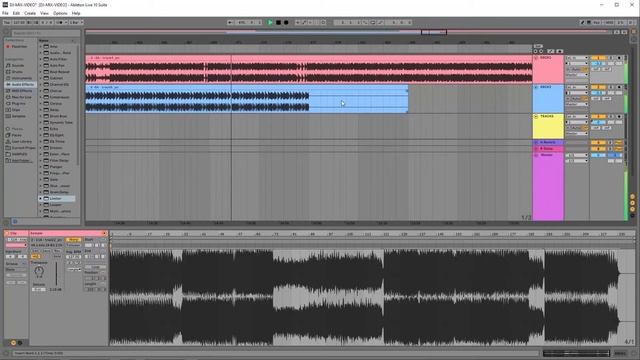This screenshot has width=640, height=360.
Task: Select the Gate device in browser
Action: [x=54, y=179]
